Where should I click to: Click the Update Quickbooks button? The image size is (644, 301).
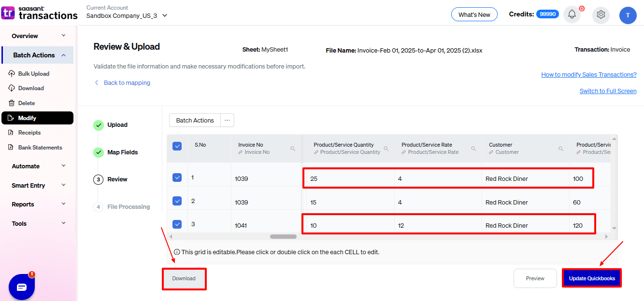click(x=592, y=278)
